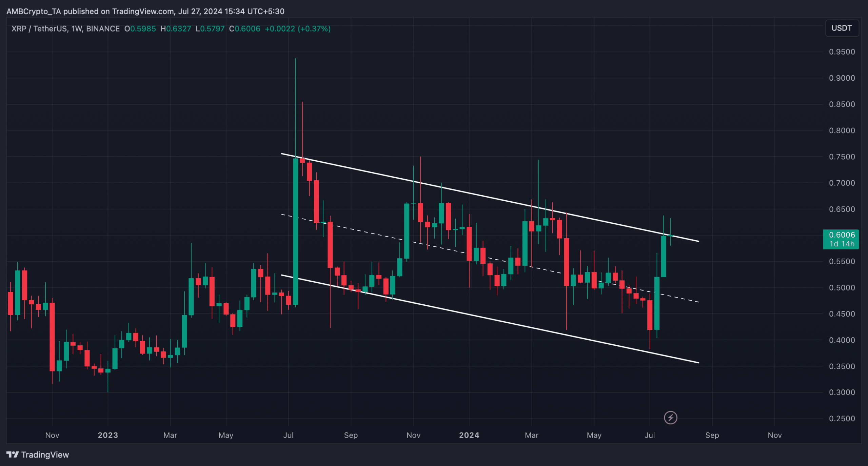The image size is (868, 466).
Task: Click the 0.3500 price axis label
Action: [842, 366]
